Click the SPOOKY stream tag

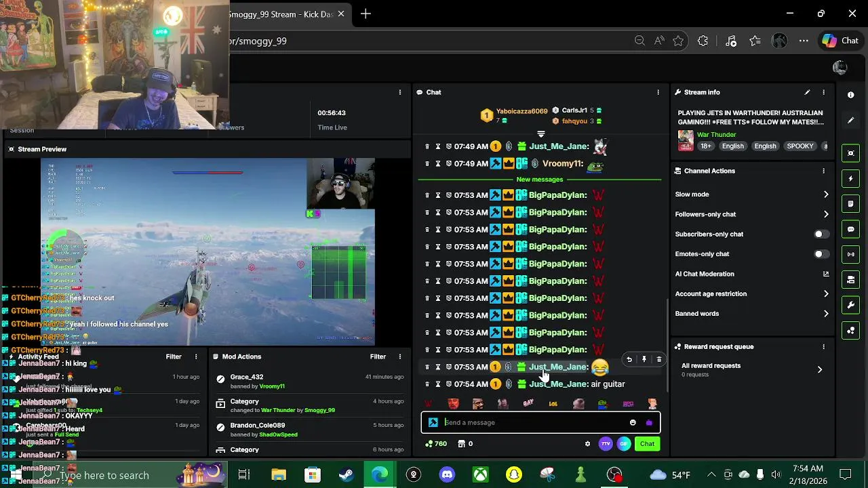click(x=800, y=146)
